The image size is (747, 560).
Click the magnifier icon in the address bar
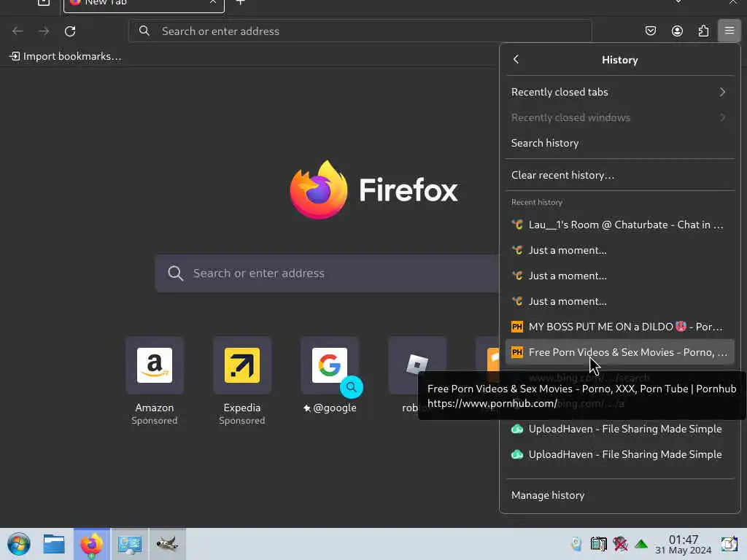(x=144, y=31)
